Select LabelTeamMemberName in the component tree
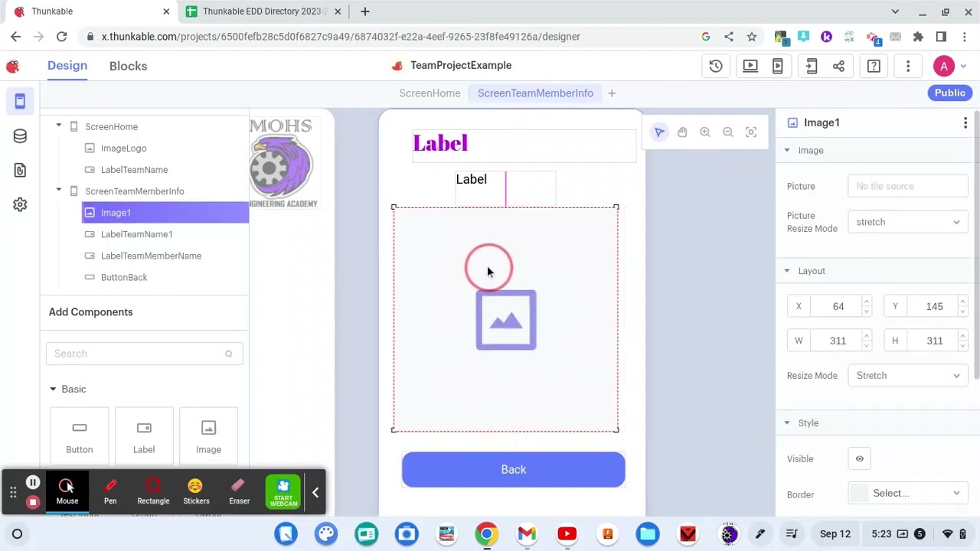 click(151, 256)
